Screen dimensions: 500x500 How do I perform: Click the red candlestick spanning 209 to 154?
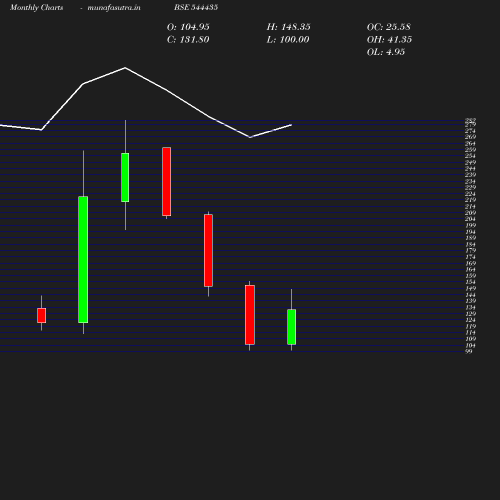pos(208,250)
